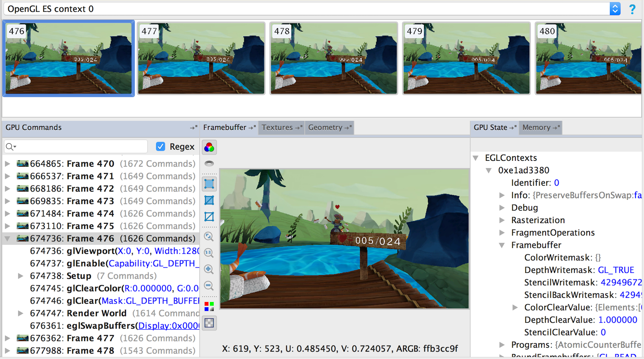644x359 pixels.
Task: Show the color buffer in Framebuffer view
Action: pyautogui.click(x=209, y=147)
